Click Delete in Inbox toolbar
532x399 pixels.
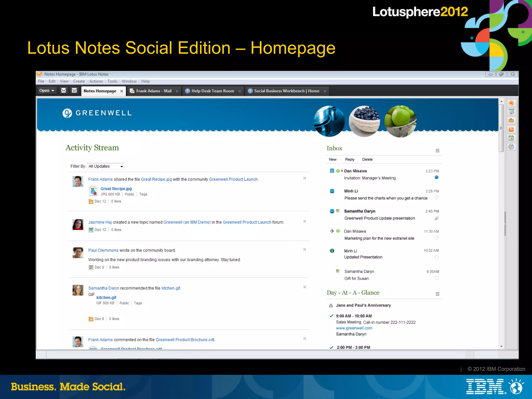[x=367, y=159]
